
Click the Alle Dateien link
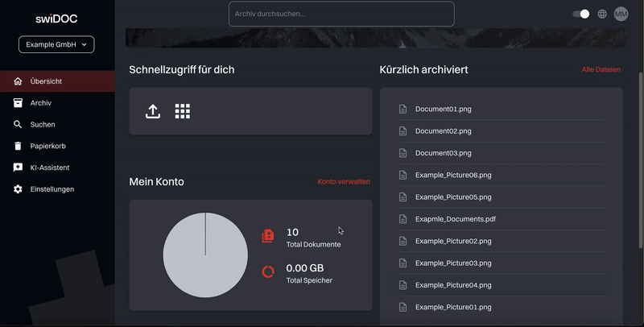click(x=601, y=70)
